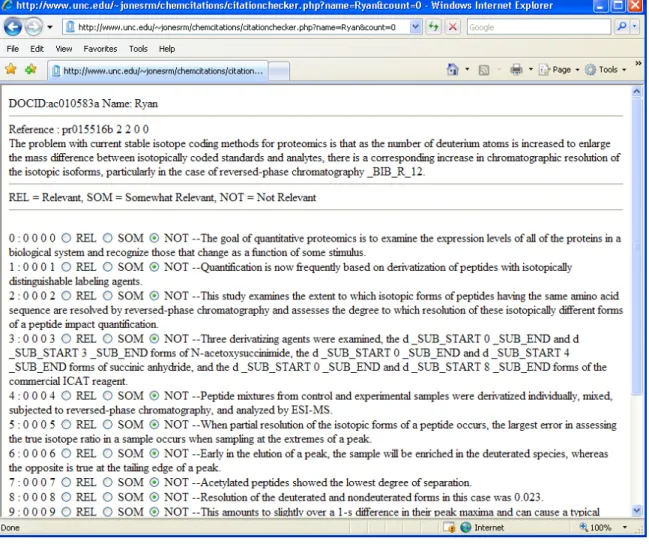Open the Tools command bar menu
This screenshot has width=649, height=544.
point(606,70)
